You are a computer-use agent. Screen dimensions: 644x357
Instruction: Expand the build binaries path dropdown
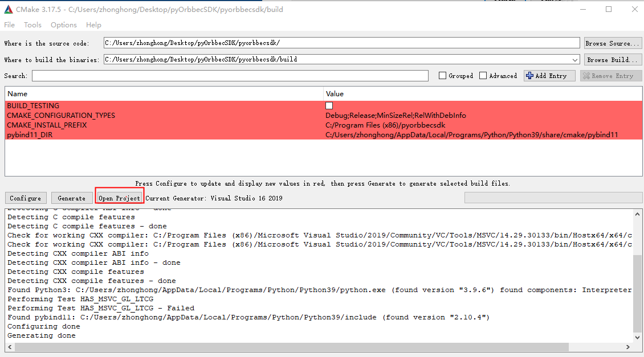click(x=574, y=60)
